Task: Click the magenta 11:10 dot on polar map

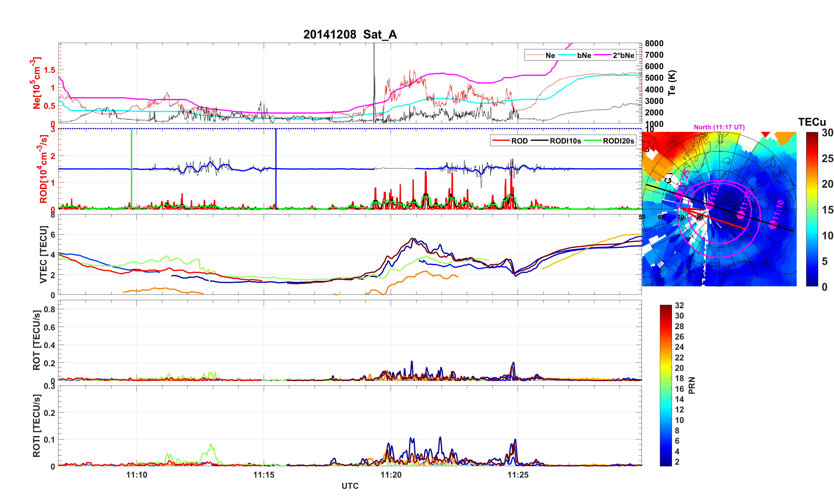Action: tap(773, 225)
